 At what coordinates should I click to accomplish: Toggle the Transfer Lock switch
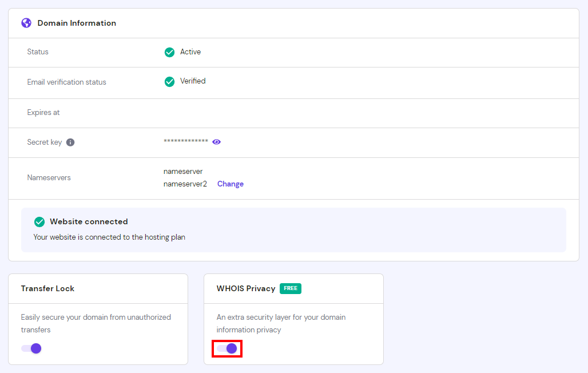coord(31,348)
